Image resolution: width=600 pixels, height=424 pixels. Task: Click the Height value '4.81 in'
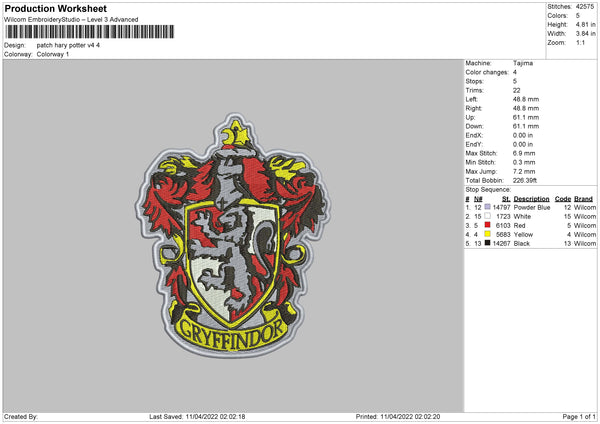click(585, 24)
